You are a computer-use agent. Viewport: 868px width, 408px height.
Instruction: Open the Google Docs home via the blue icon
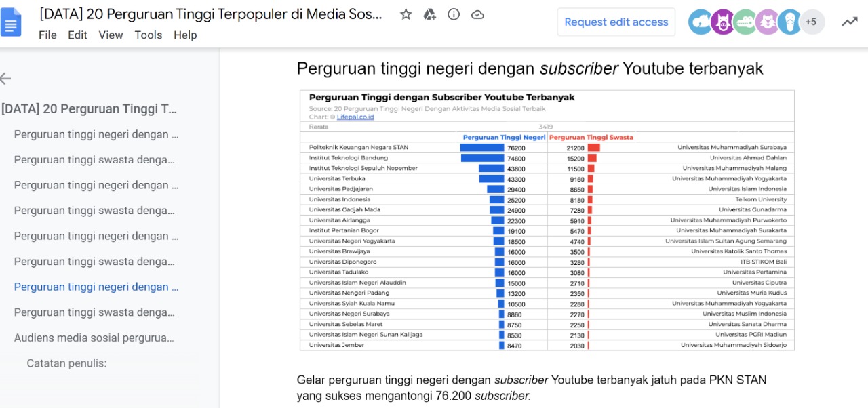tap(11, 22)
